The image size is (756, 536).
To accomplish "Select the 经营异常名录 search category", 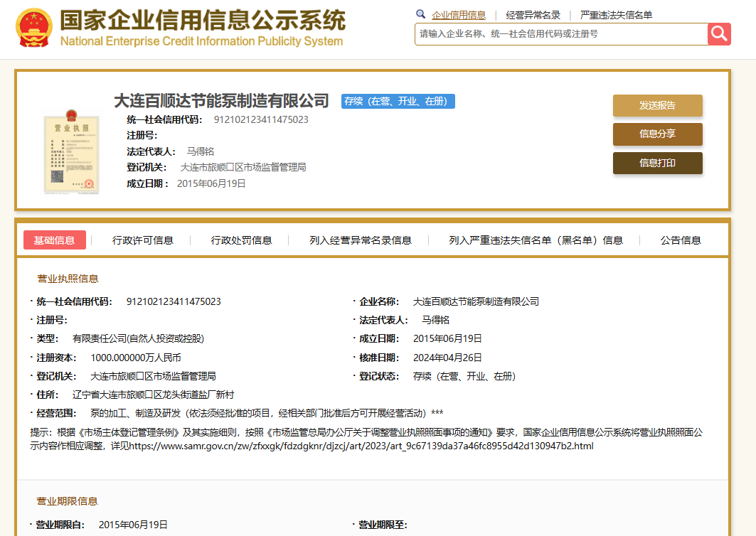I will 533,15.
